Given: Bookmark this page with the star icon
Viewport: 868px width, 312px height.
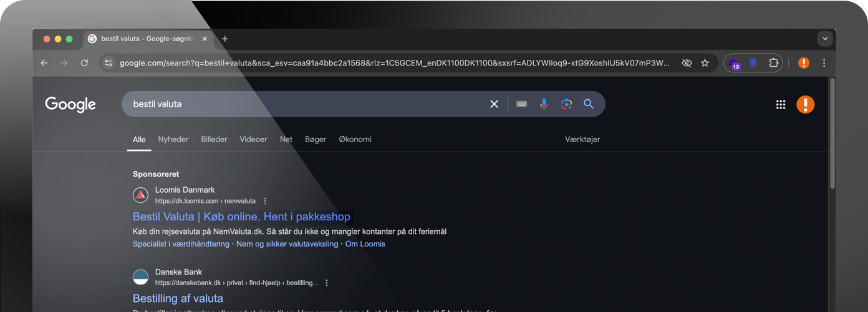Looking at the screenshot, I should point(705,63).
